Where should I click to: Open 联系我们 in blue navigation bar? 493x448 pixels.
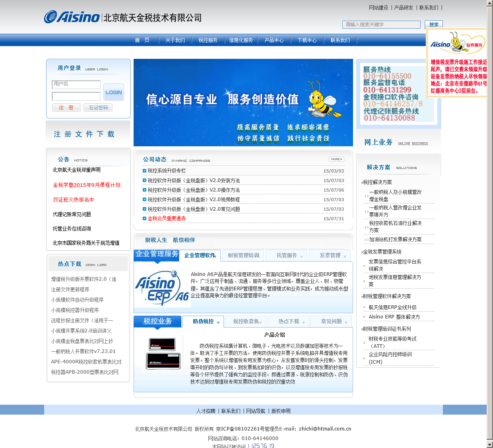tap(340, 40)
